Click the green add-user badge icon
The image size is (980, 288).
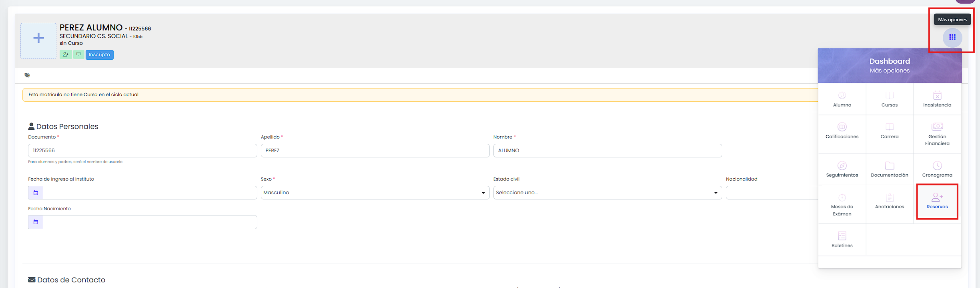66,54
